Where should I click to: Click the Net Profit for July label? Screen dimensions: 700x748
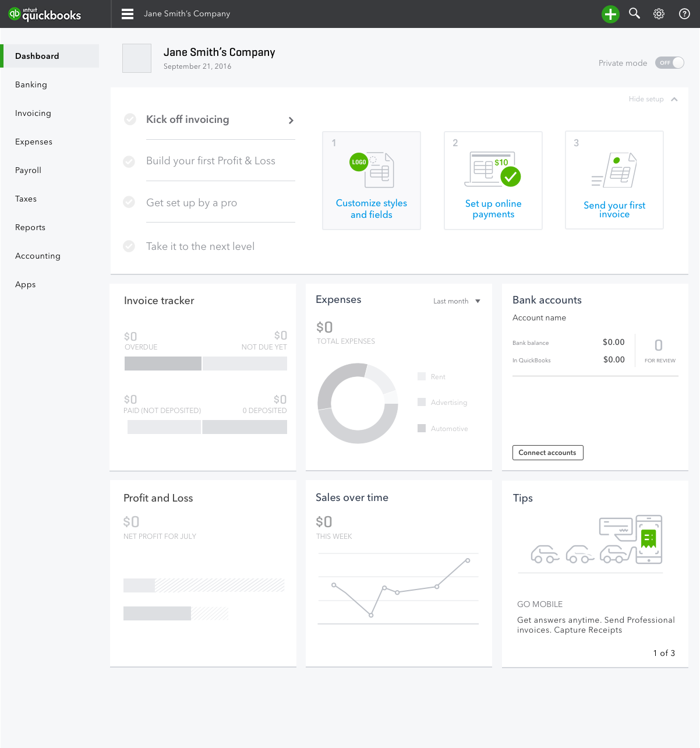coord(160,536)
